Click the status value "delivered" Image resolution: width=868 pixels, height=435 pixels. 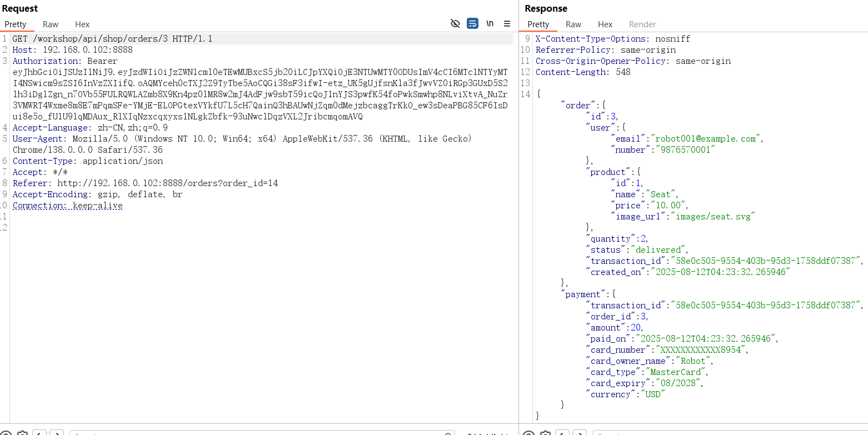pos(659,250)
